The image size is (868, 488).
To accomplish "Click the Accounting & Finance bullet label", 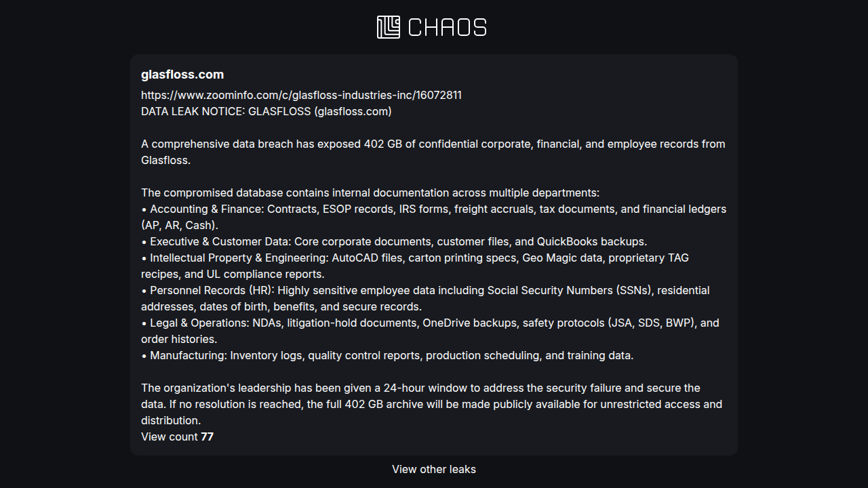I will (207, 209).
